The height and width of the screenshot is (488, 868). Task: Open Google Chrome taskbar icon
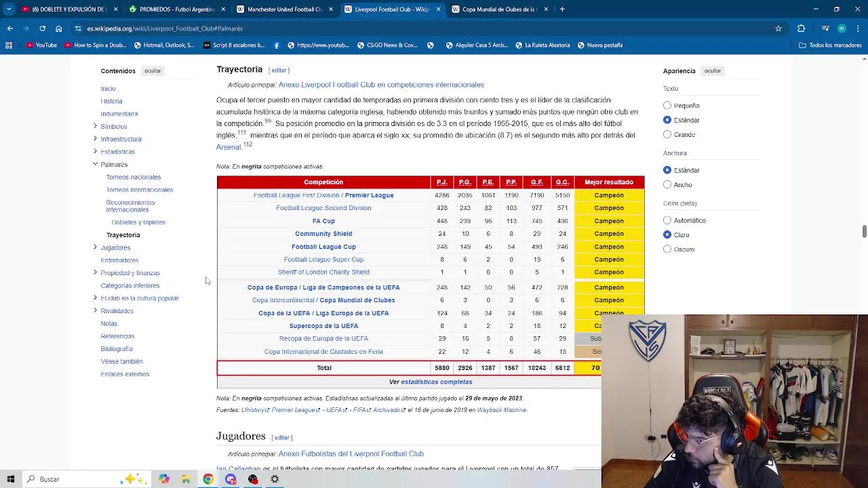(208, 479)
